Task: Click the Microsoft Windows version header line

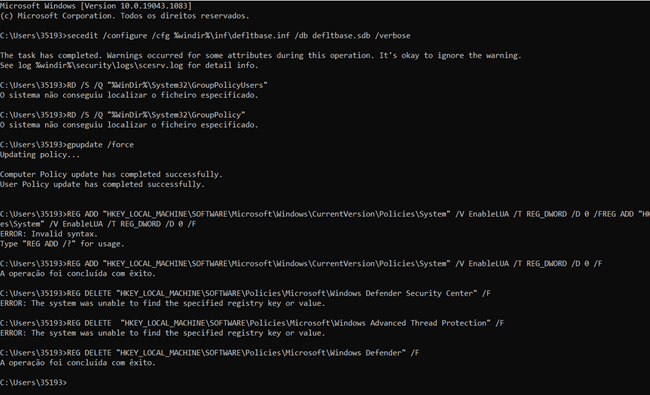Action: pyautogui.click(x=96, y=6)
